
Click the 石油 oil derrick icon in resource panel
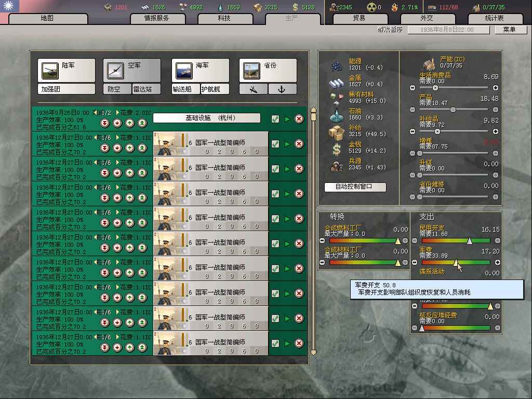337,115
